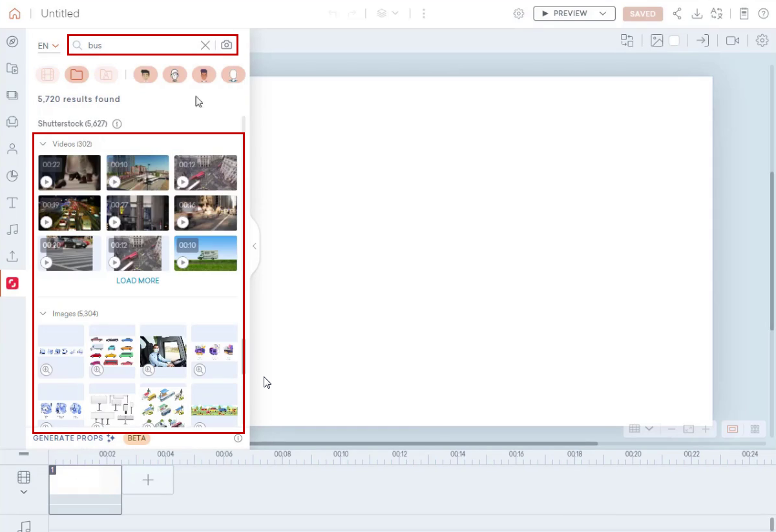Open the compass discover tab in sidebar
Image resolution: width=776 pixels, height=532 pixels.
12,42
